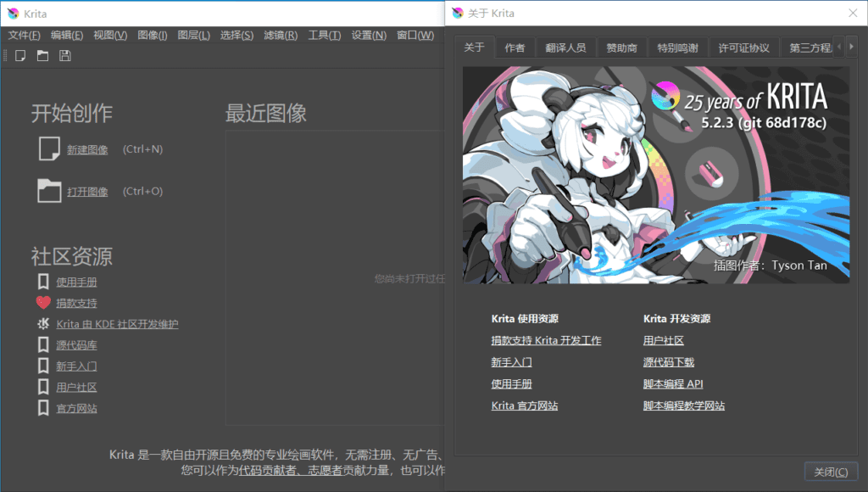Close the About Krita dialog with X

(853, 13)
